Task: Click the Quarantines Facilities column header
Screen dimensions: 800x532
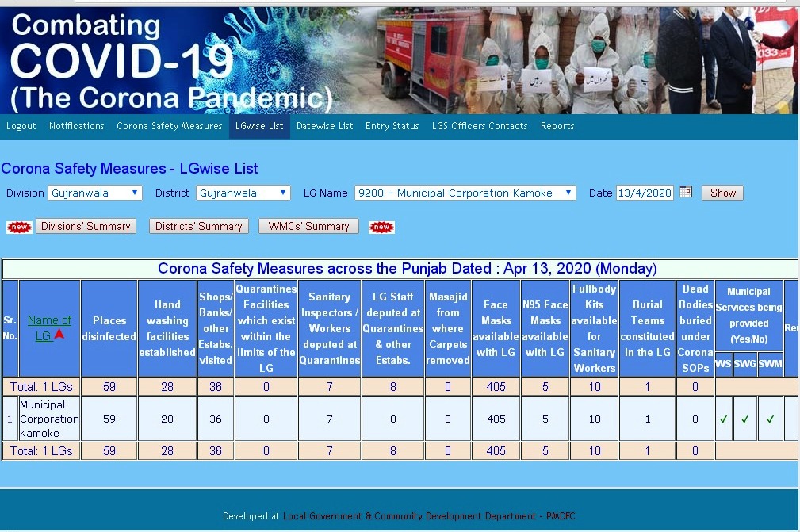Action: click(x=266, y=328)
